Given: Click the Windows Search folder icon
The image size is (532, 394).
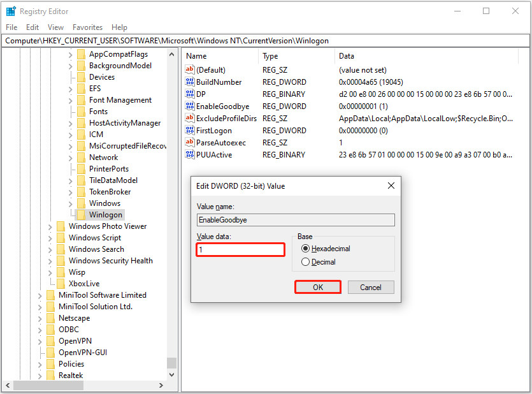Looking at the screenshot, I should pyautogui.click(x=61, y=249).
